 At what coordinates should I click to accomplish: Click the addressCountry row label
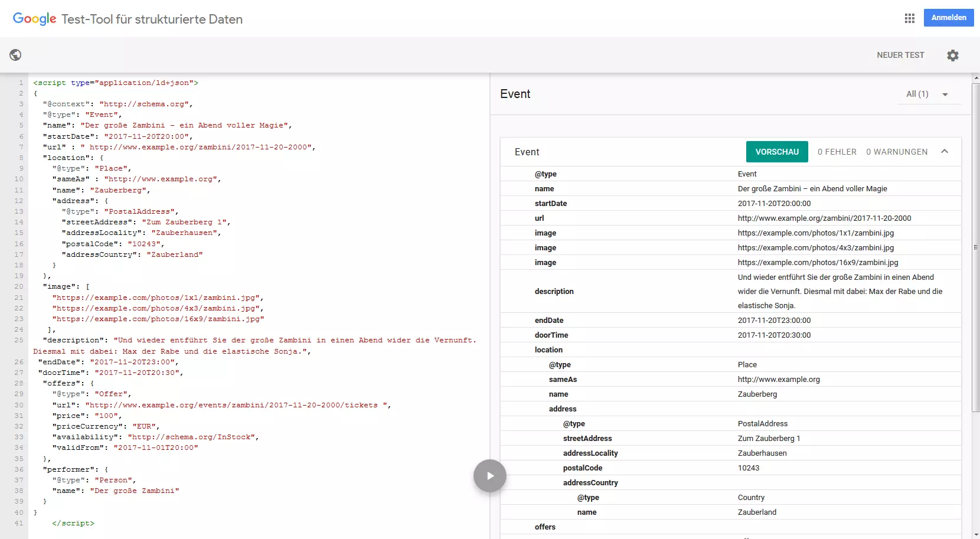[x=590, y=482]
